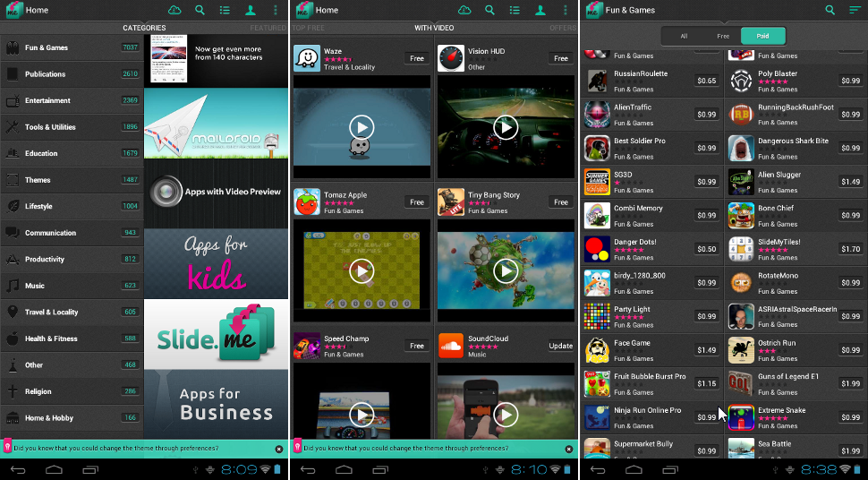Play the Tomaz Apple video preview

click(362, 271)
